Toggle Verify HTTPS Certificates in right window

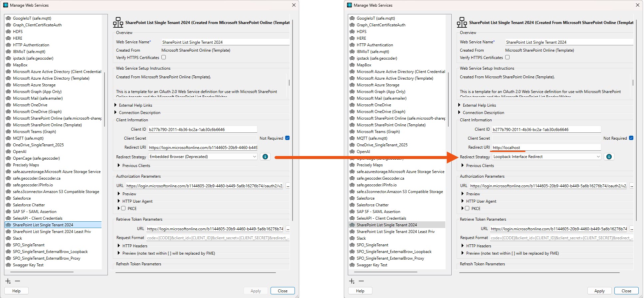coord(508,57)
